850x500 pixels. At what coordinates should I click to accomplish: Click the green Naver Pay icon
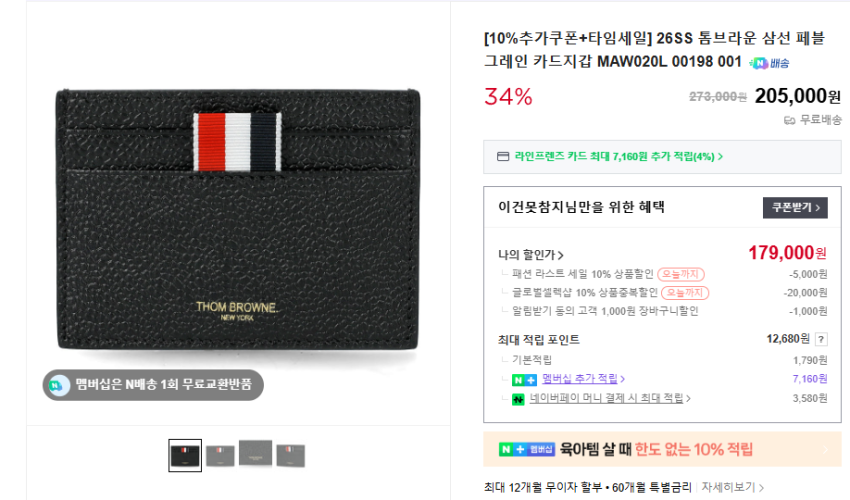click(518, 399)
